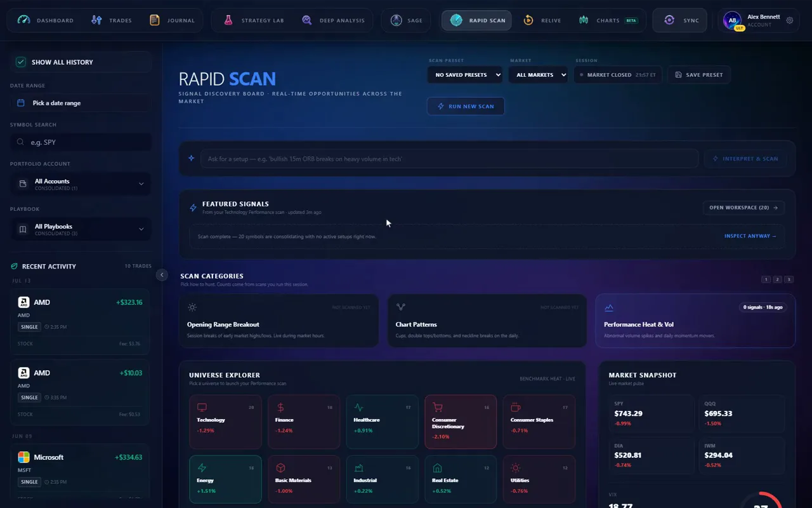The image size is (812, 508).
Task: Select the Rapid Scan tab
Action: tap(476, 20)
